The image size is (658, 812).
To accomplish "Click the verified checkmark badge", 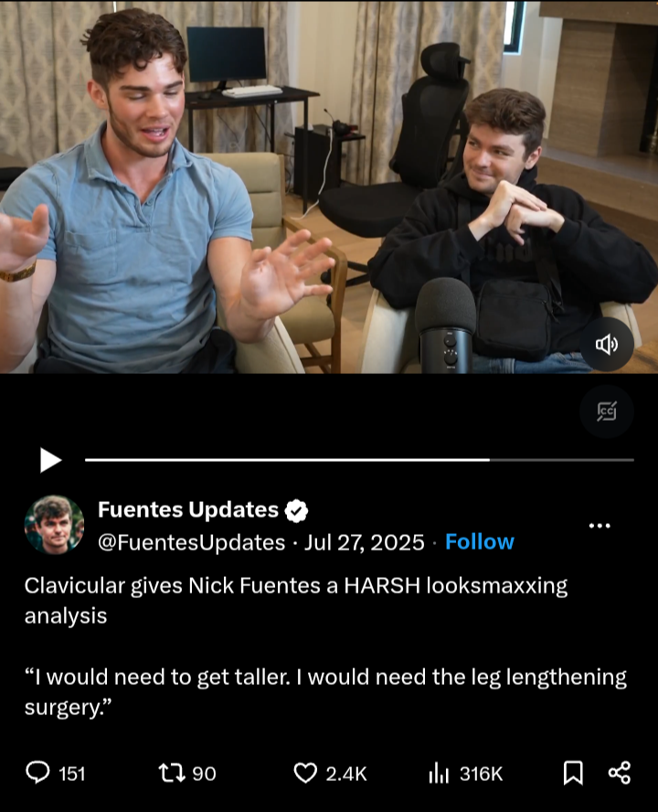I will 296,510.
